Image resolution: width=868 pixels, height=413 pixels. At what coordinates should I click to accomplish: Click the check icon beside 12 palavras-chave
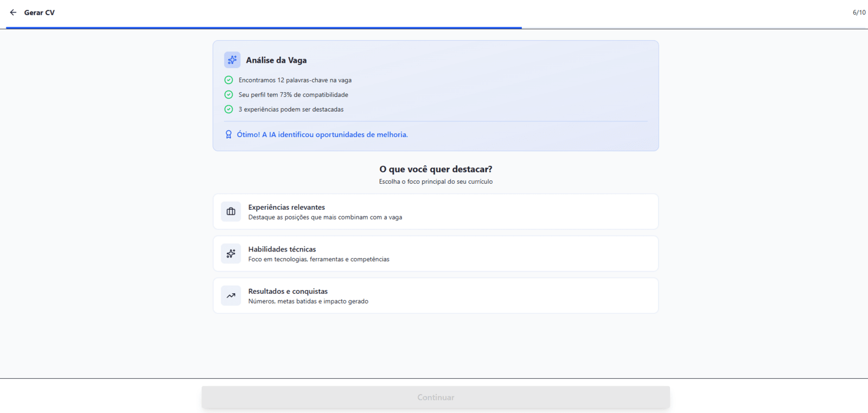point(228,80)
